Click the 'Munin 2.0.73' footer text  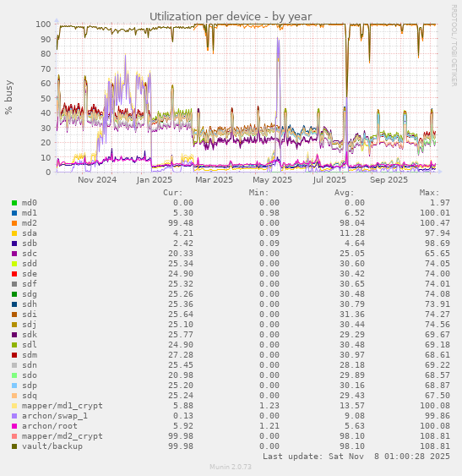tap(231, 467)
